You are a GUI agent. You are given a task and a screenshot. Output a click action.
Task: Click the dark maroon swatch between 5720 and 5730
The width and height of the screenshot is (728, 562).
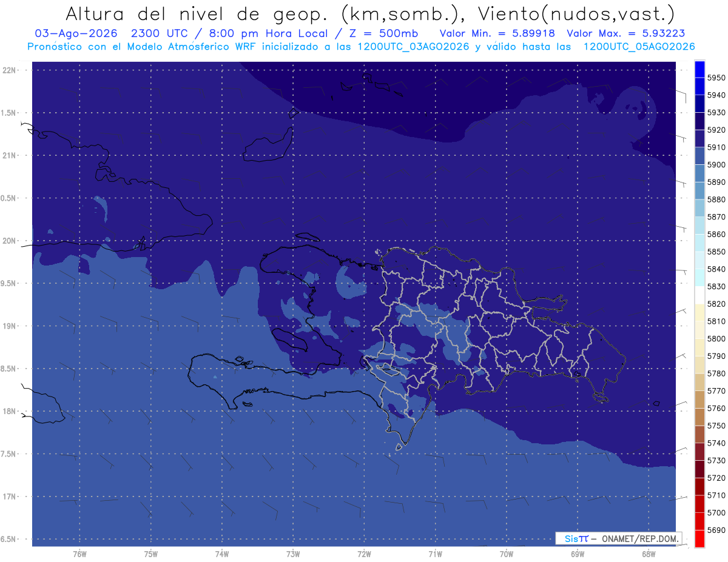699,469
